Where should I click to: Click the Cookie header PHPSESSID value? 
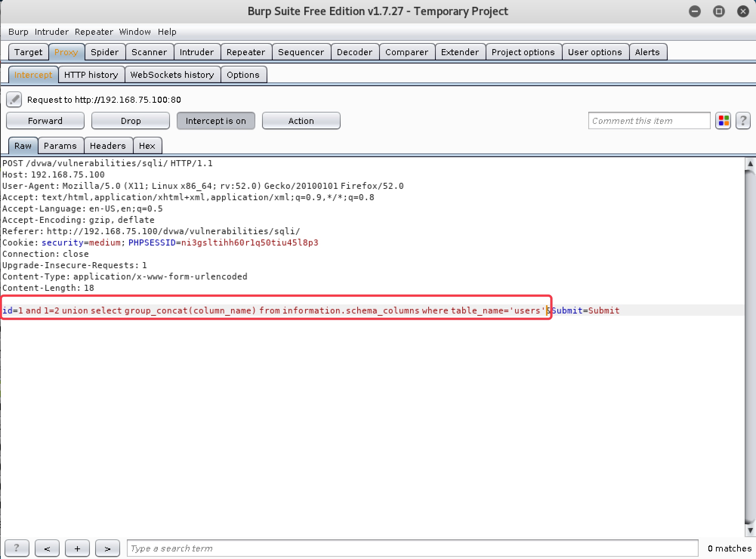click(x=250, y=242)
